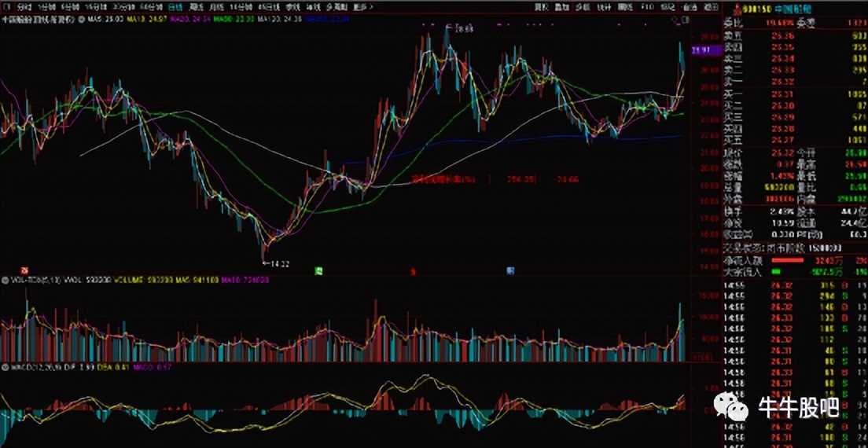Click the 卖三 ask row at 26.34
Screen dimensions: 868x448
click(794, 59)
